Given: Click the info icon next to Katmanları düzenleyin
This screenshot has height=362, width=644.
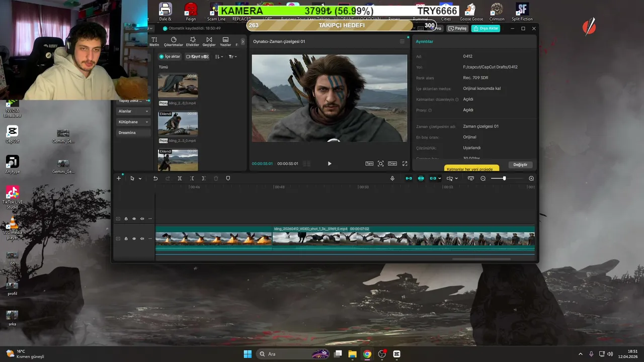Looking at the screenshot, I should click(457, 100).
